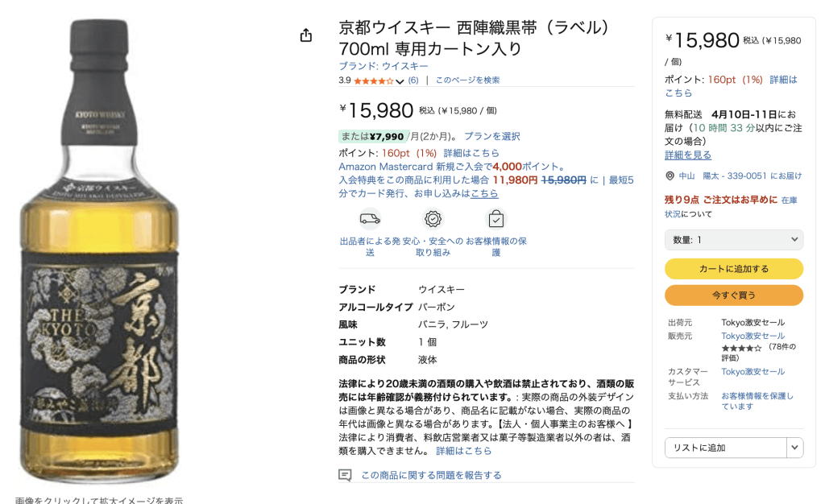Click the (6) reviews count link
This screenshot has height=504, width=825.
(413, 81)
